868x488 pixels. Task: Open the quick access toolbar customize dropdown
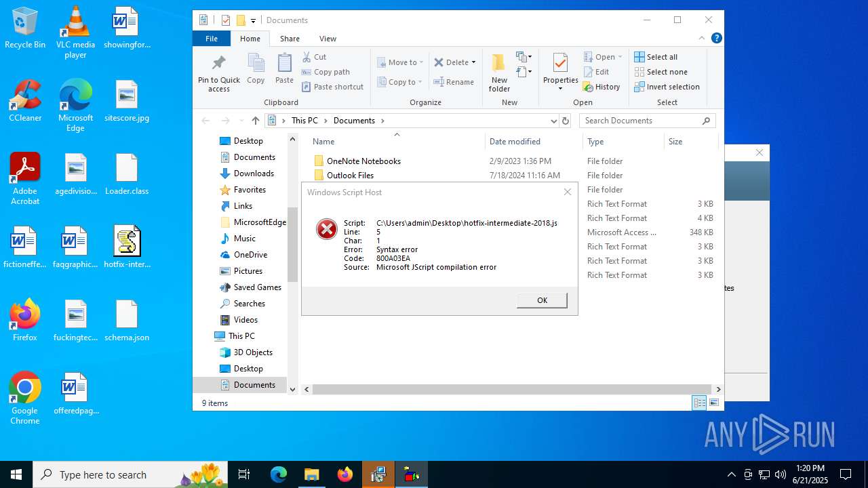(253, 20)
